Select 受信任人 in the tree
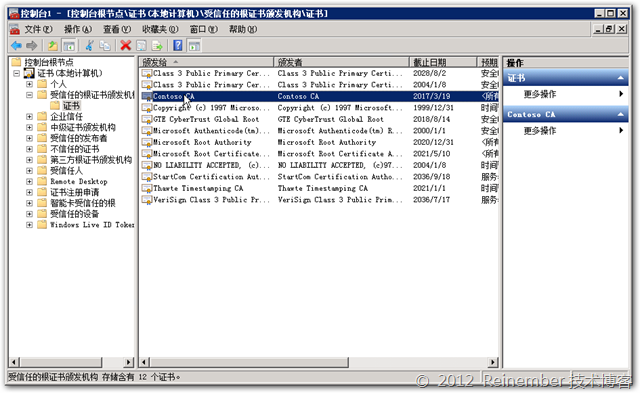The image size is (640, 393). point(66,171)
